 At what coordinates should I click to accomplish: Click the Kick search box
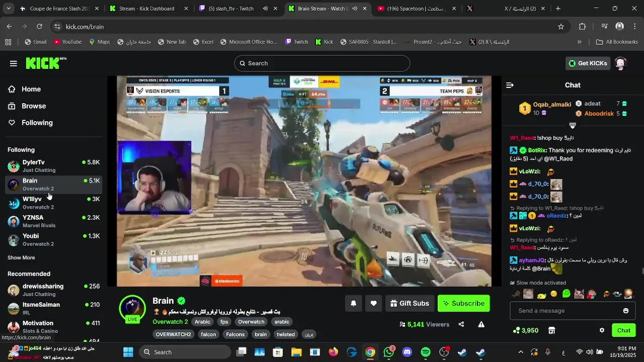[322, 63]
